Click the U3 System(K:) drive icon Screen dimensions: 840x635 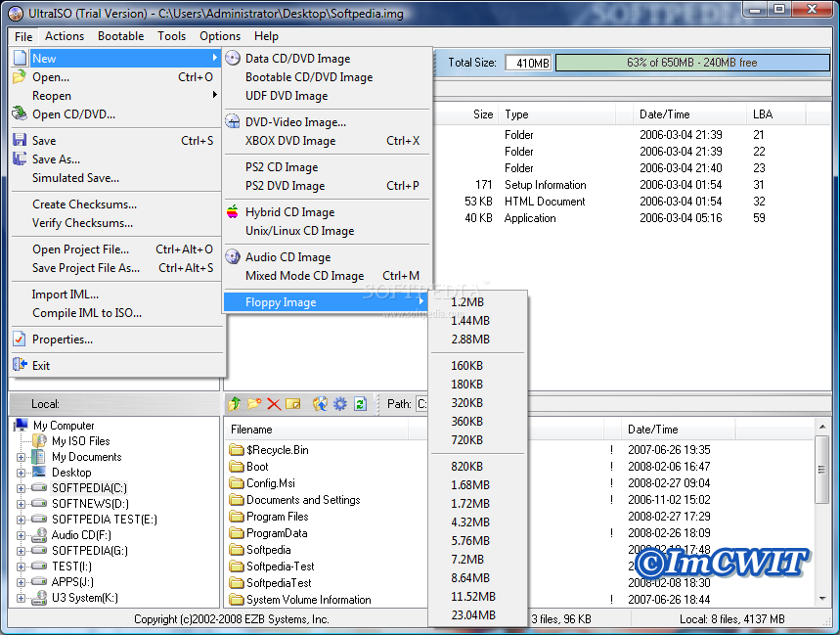click(39, 597)
